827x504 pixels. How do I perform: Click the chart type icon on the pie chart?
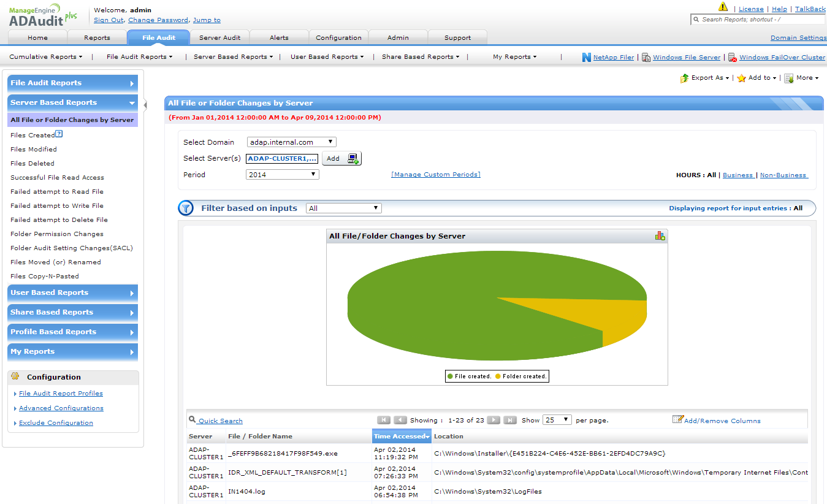[x=660, y=236]
